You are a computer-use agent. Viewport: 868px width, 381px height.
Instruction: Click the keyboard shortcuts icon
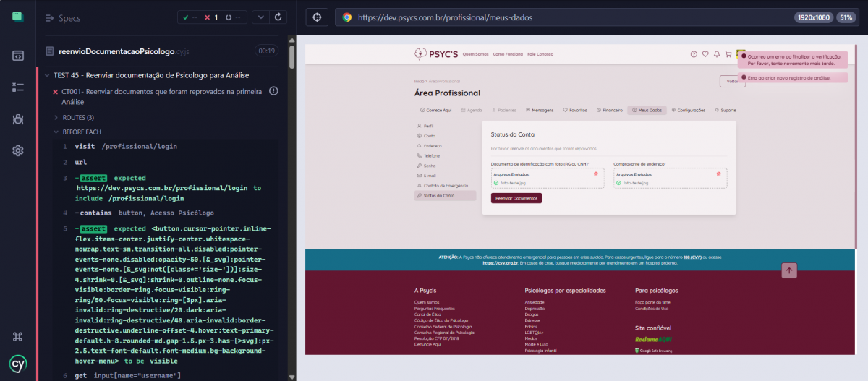tap(18, 336)
